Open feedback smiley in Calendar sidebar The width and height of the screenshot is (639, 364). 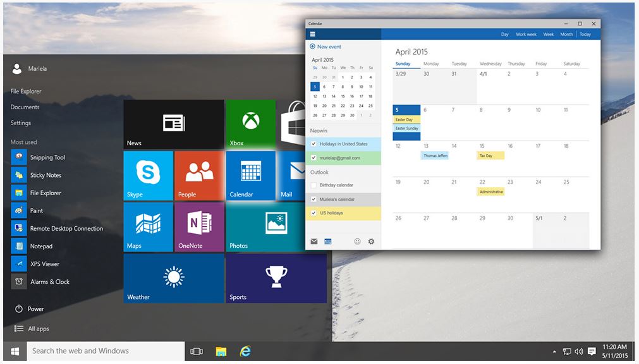[x=357, y=241]
